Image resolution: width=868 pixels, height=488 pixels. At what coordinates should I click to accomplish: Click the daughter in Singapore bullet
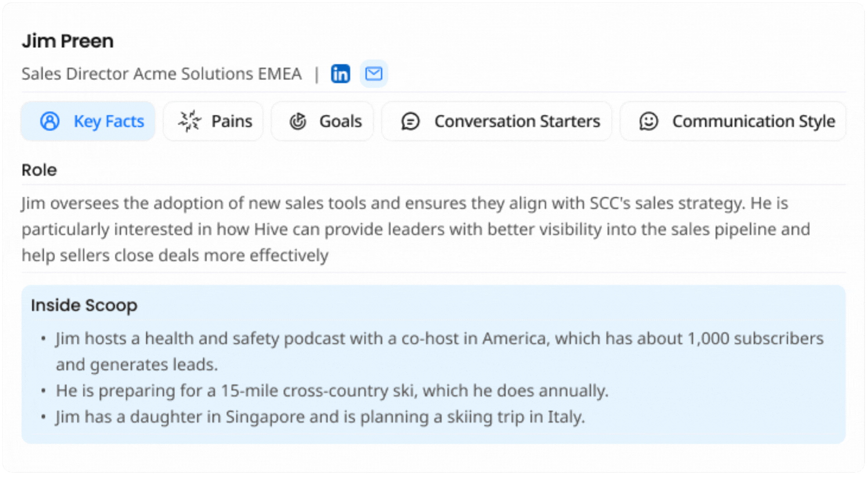pos(320,417)
